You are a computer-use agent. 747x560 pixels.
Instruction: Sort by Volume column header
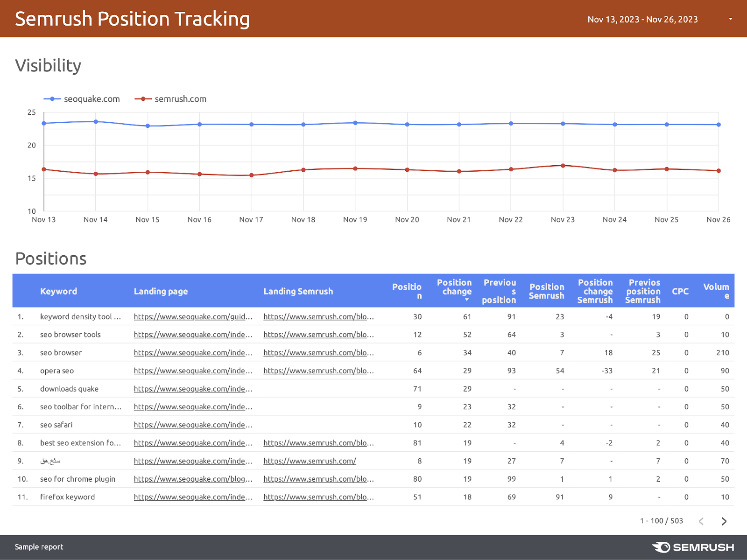716,291
